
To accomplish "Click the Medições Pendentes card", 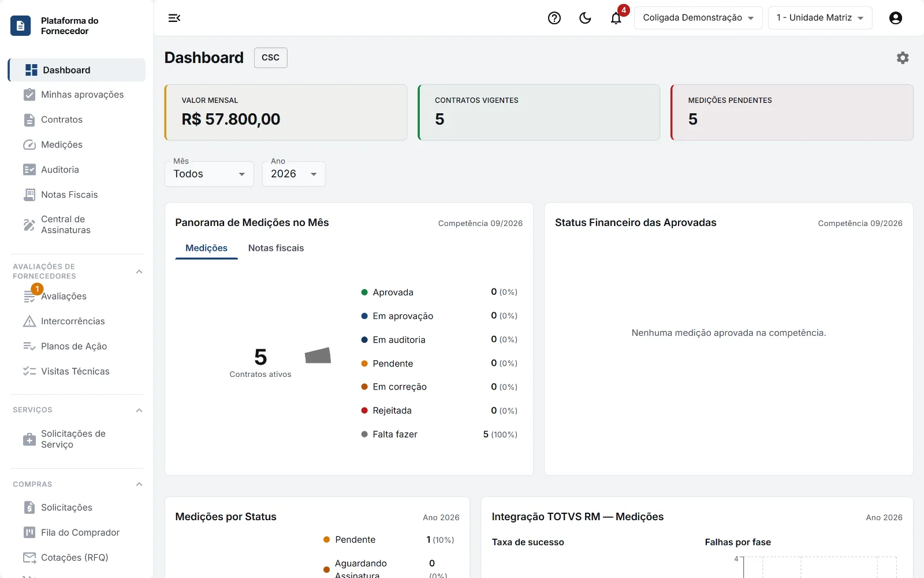I will coord(792,112).
